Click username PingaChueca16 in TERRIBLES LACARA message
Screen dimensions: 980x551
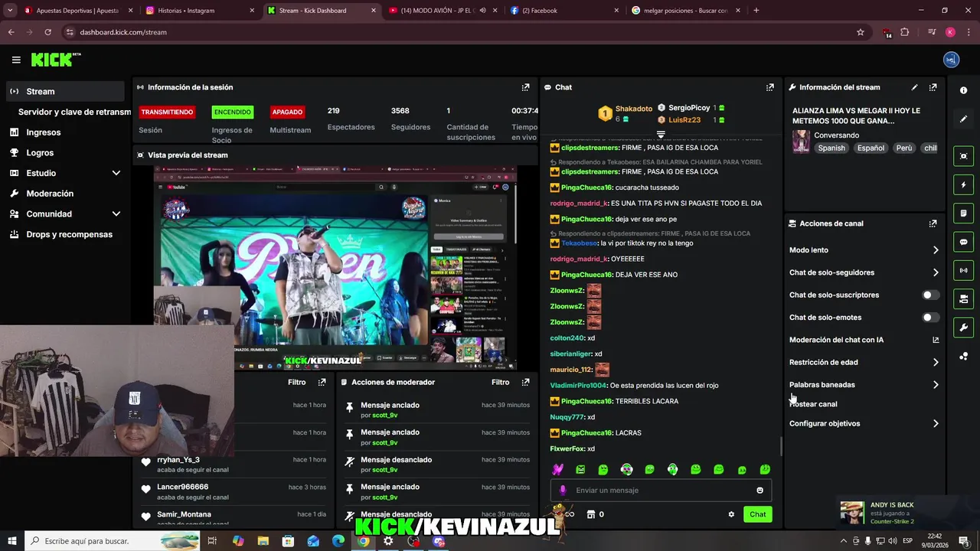(x=586, y=401)
